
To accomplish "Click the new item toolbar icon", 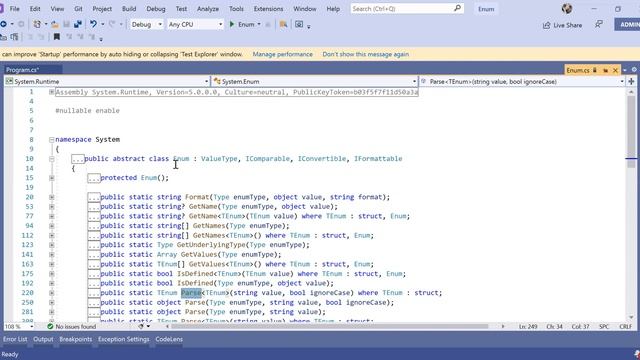I will click(37, 24).
